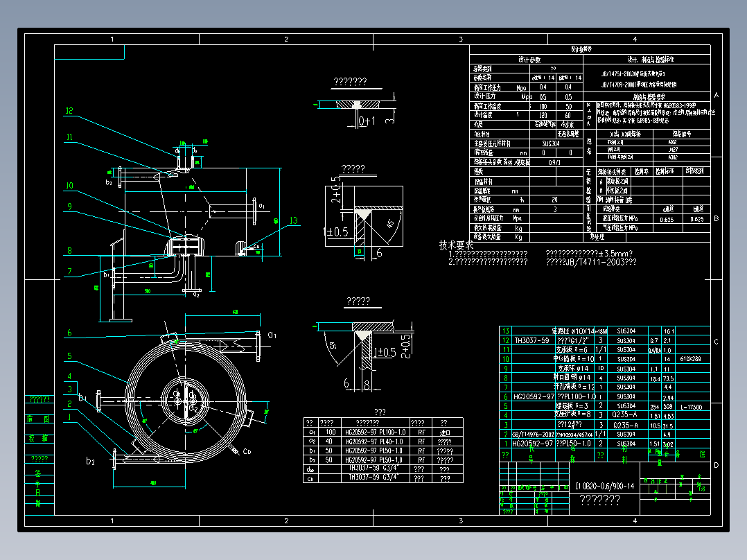Click the '设计参数' header in design table
The image size is (747, 560).
(529, 60)
